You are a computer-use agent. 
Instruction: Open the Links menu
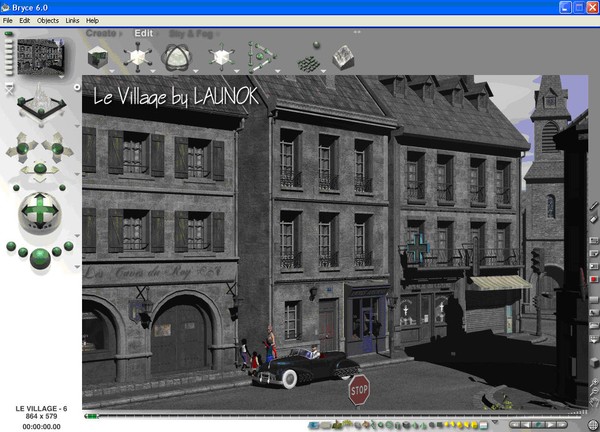(72, 21)
